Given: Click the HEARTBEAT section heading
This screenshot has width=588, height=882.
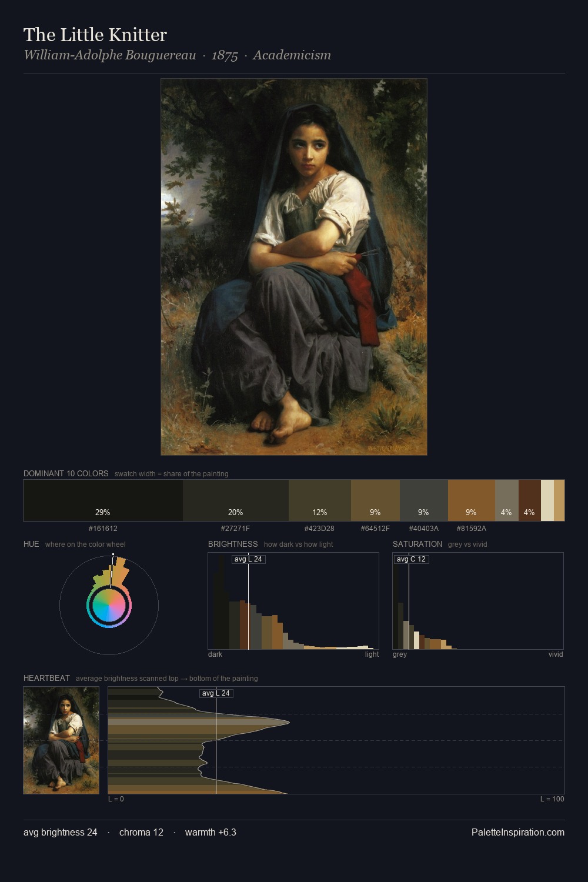Looking at the screenshot, I should tap(46, 678).
